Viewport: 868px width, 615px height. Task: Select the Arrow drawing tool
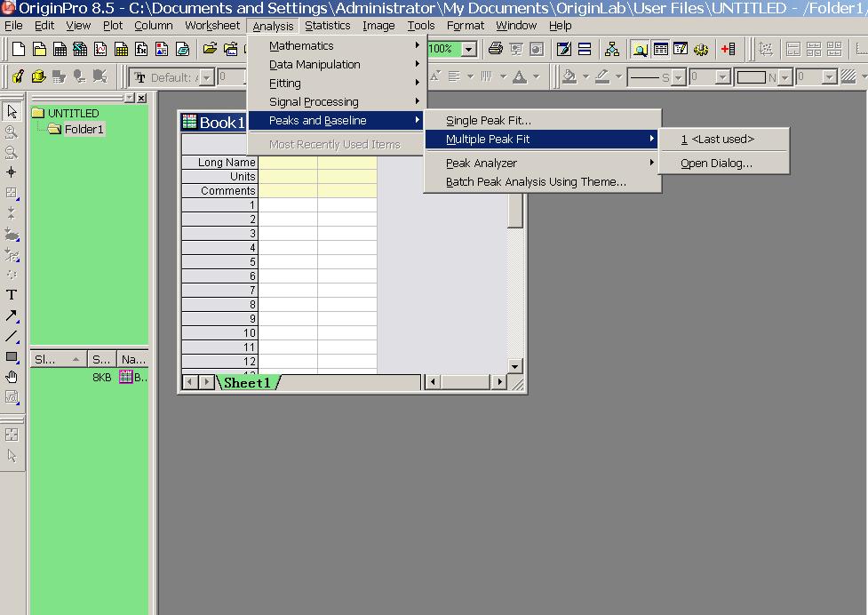[12, 315]
